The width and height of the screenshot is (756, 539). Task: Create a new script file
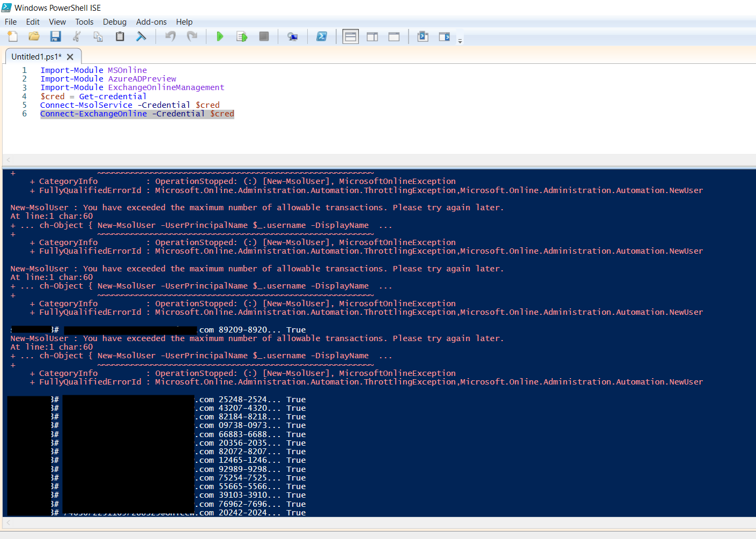[12, 36]
